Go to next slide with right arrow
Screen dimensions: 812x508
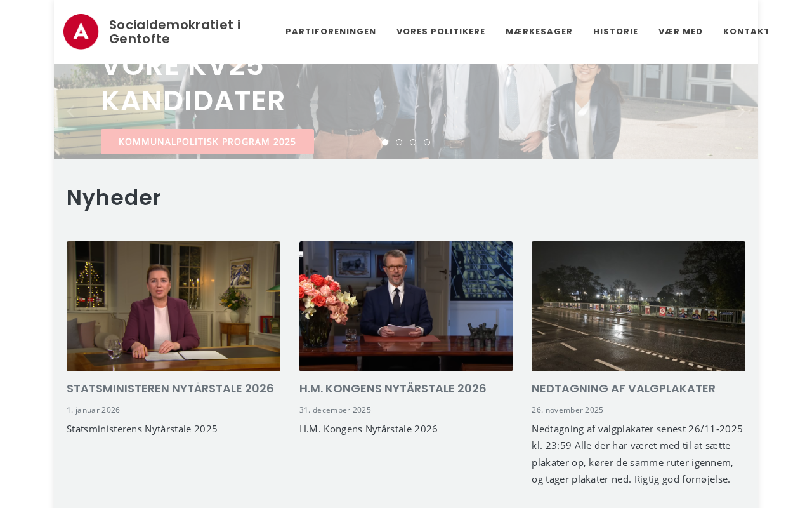click(x=740, y=112)
